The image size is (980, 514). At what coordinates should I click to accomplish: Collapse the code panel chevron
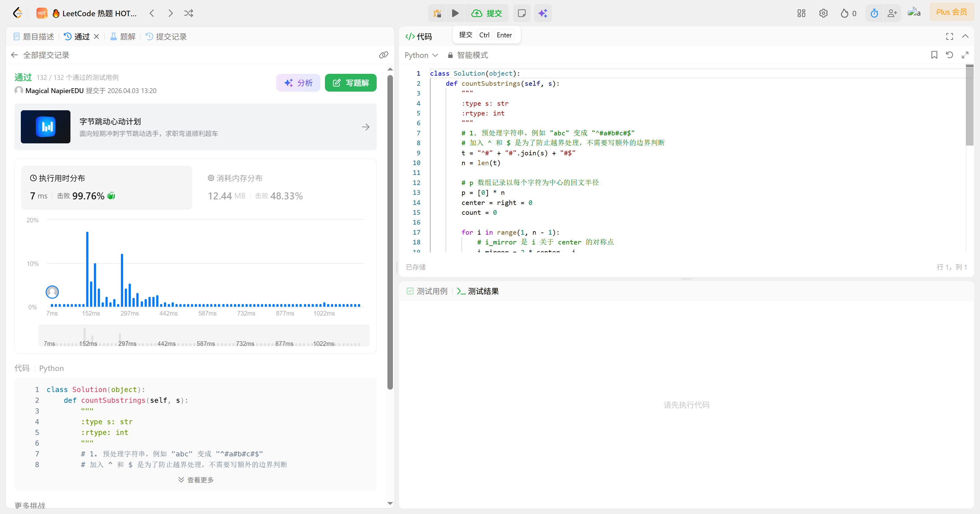point(965,36)
